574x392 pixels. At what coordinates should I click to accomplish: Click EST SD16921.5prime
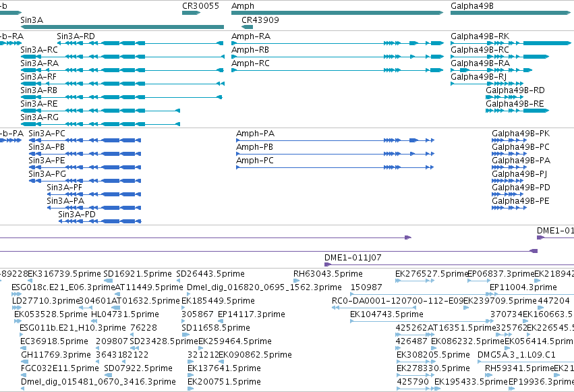(x=109, y=281)
